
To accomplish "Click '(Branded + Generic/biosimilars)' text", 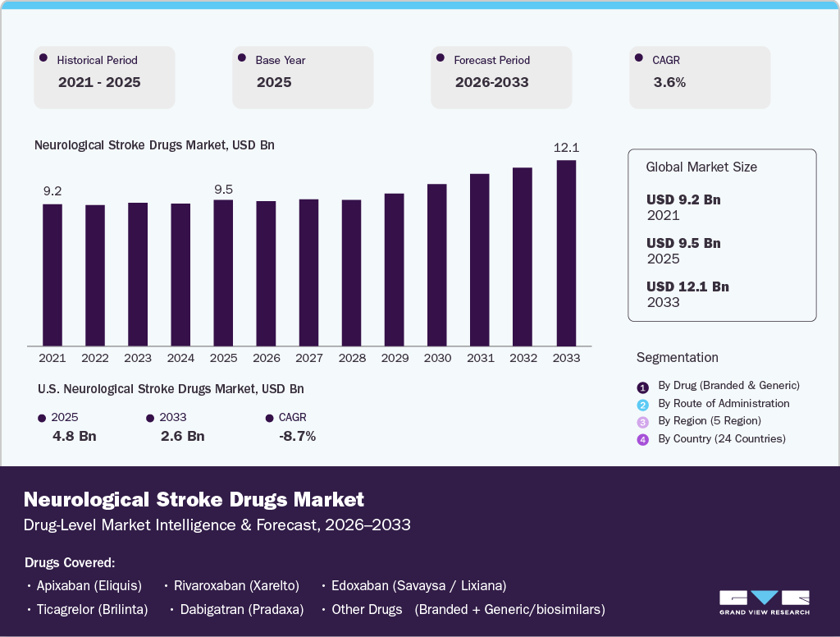I will (509, 610).
